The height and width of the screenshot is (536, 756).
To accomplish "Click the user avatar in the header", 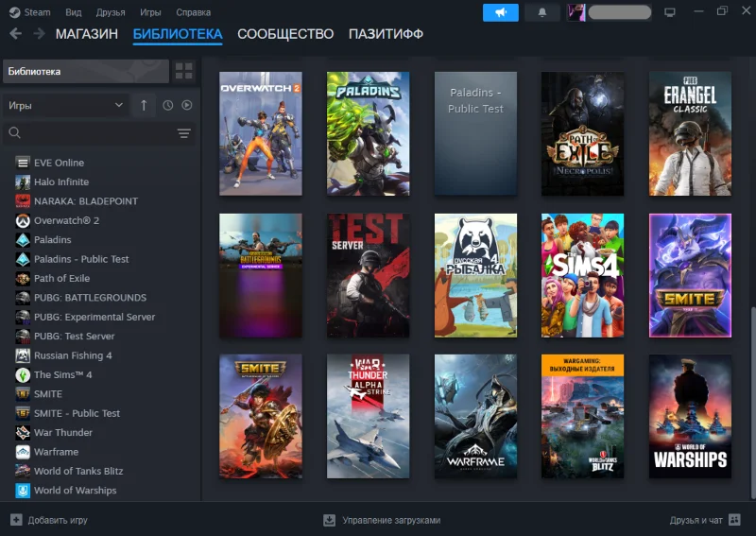I will point(576,12).
